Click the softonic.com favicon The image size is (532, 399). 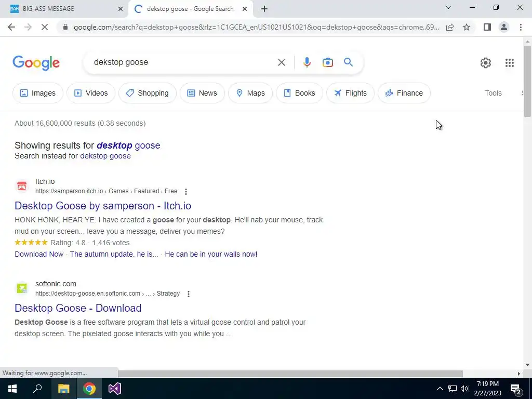pyautogui.click(x=22, y=288)
